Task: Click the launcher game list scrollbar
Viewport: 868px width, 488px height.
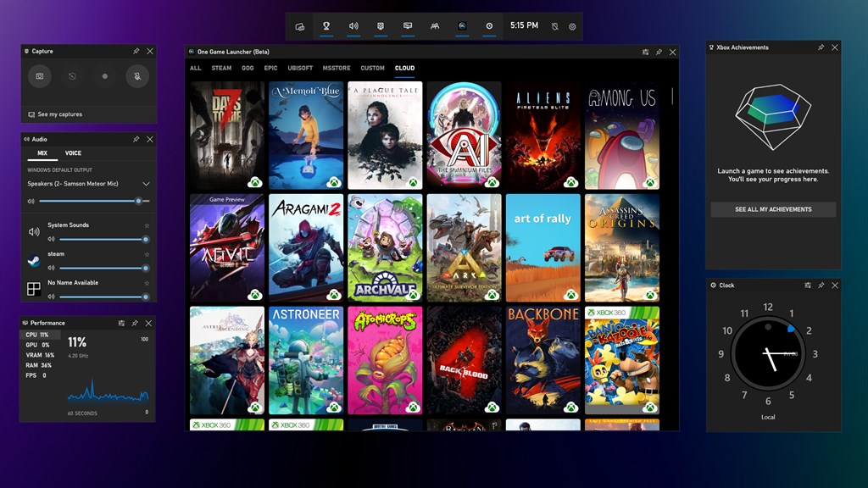Action: click(672, 97)
